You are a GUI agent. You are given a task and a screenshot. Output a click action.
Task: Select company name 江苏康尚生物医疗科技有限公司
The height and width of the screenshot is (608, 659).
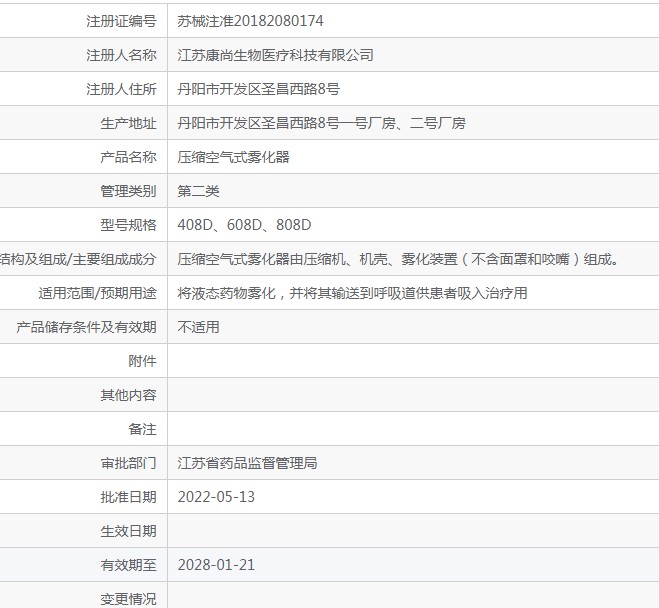coord(275,55)
